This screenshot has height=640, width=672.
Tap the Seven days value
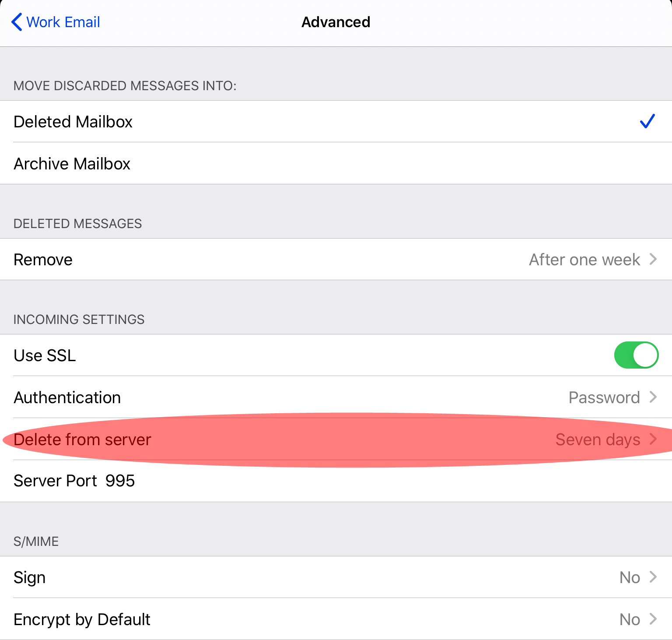tap(598, 440)
